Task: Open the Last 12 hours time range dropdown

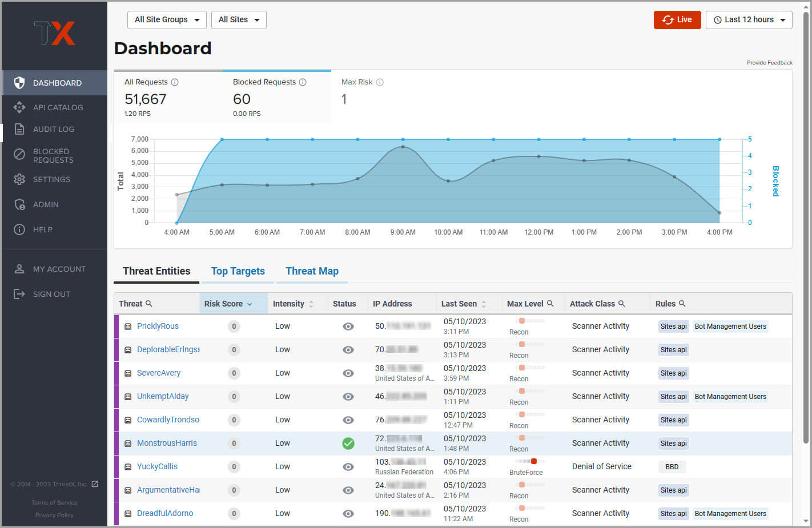Action: click(749, 20)
